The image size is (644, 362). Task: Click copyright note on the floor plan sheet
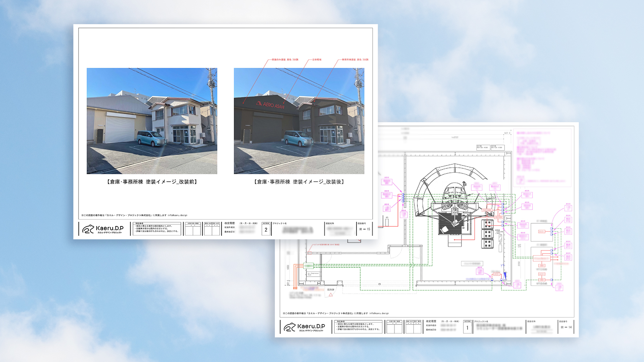(336, 313)
